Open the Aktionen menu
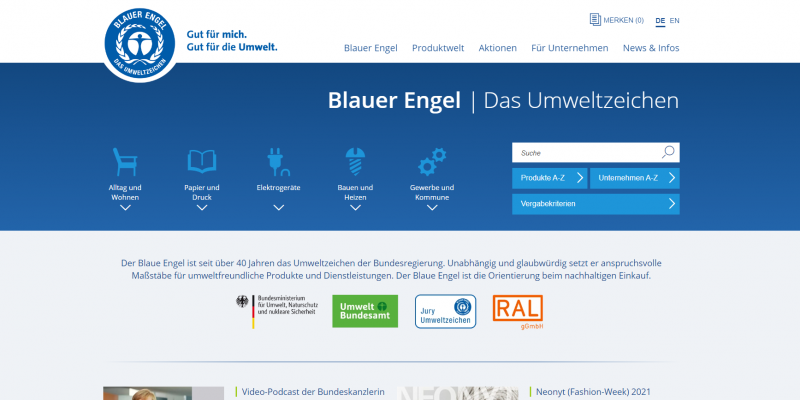The width and height of the screenshot is (800, 400). point(497,48)
